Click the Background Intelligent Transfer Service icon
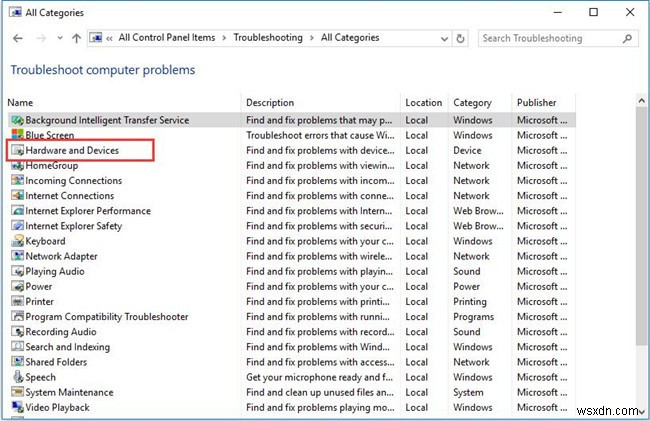 tap(17, 120)
